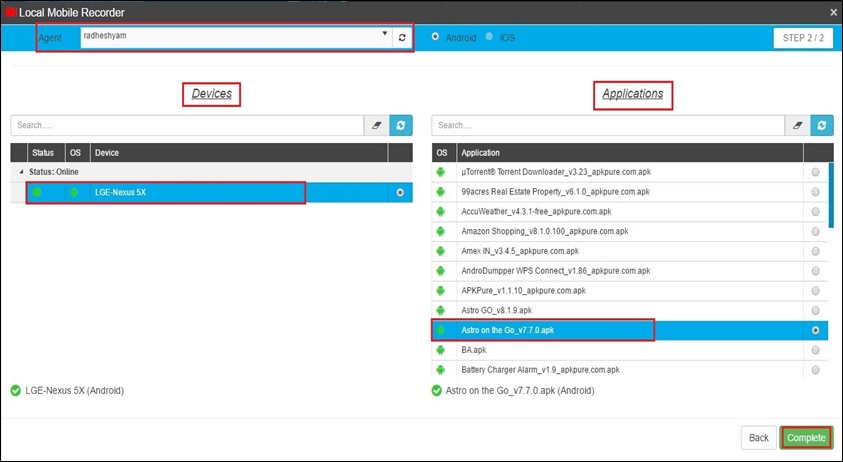The height and width of the screenshot is (462, 843).
Task: Refresh the Agent list icon
Action: tap(402, 38)
